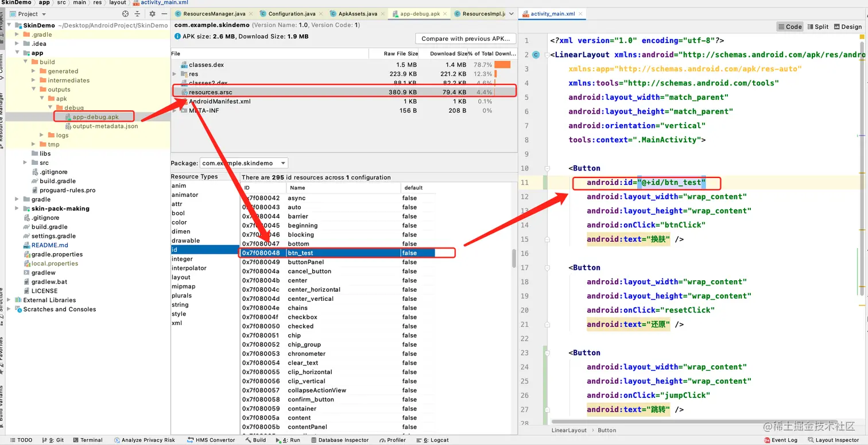Select output-metadata.json in project tree

coord(105,126)
